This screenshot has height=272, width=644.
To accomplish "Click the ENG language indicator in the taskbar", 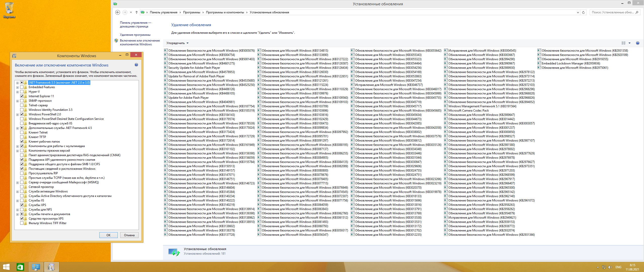I will click(x=618, y=267).
